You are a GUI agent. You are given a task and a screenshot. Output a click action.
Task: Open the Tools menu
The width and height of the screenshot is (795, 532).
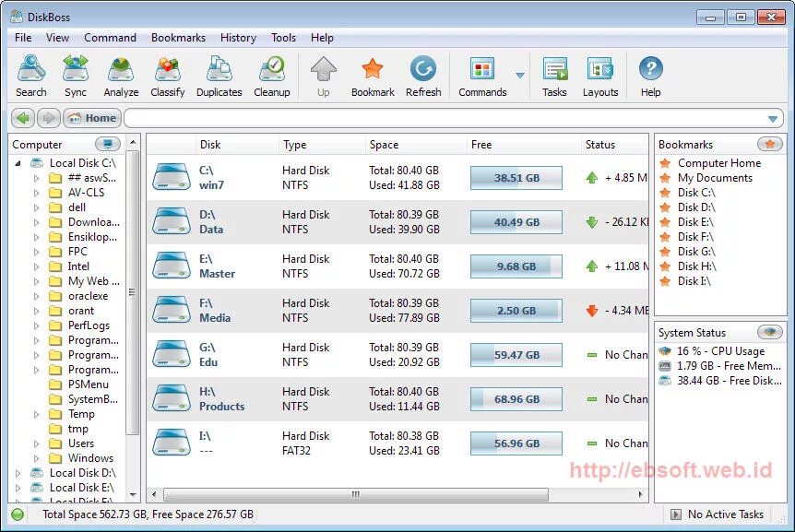283,38
